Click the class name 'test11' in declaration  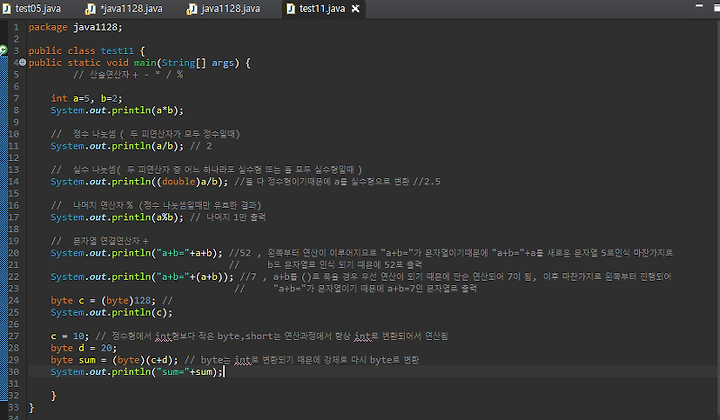coord(118,50)
